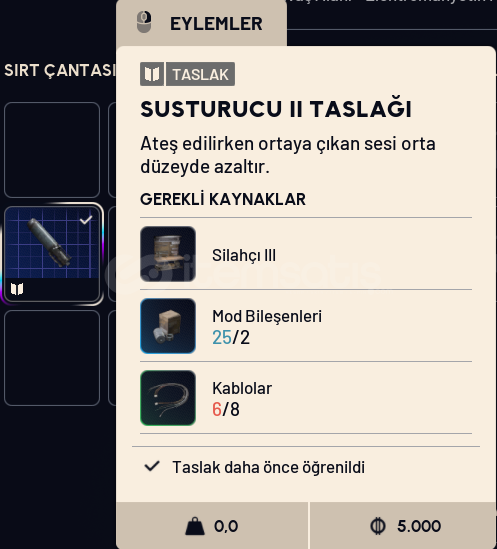The width and height of the screenshot is (497, 549).
Task: Click the Mod Bileşenleri item icon
Action: (168, 326)
